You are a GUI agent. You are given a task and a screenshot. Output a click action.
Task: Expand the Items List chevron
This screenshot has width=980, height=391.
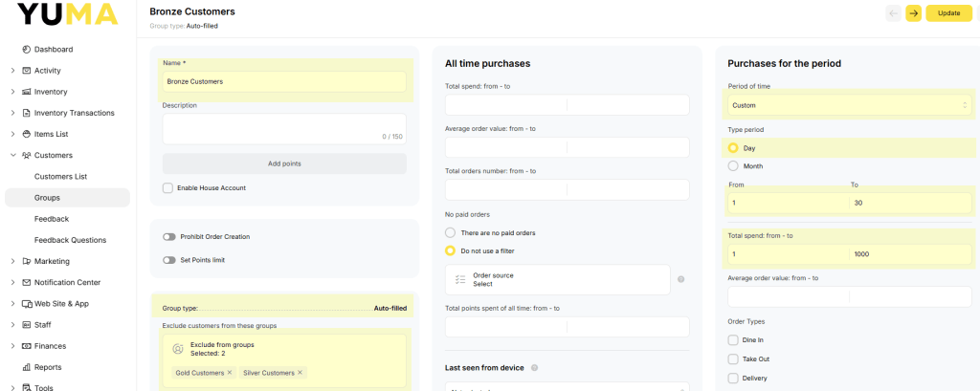pyautogui.click(x=13, y=134)
